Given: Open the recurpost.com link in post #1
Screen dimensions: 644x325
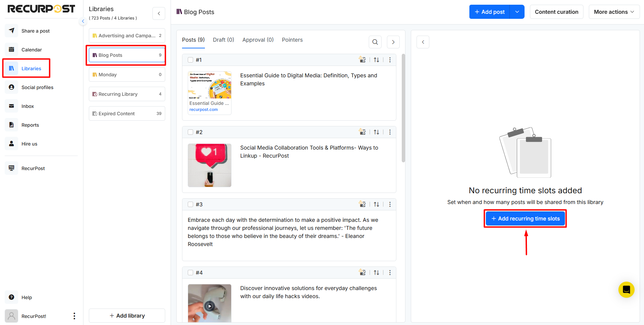Looking at the screenshot, I should pos(204,110).
